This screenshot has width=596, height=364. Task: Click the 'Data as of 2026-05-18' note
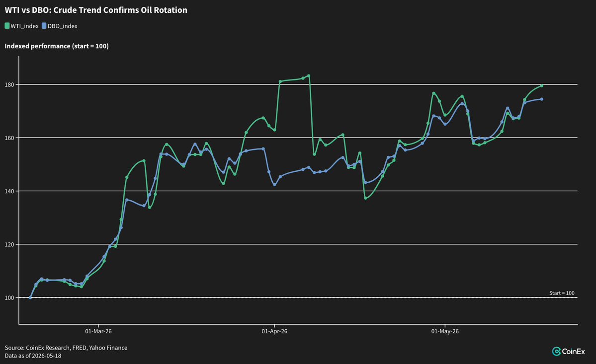click(x=33, y=356)
